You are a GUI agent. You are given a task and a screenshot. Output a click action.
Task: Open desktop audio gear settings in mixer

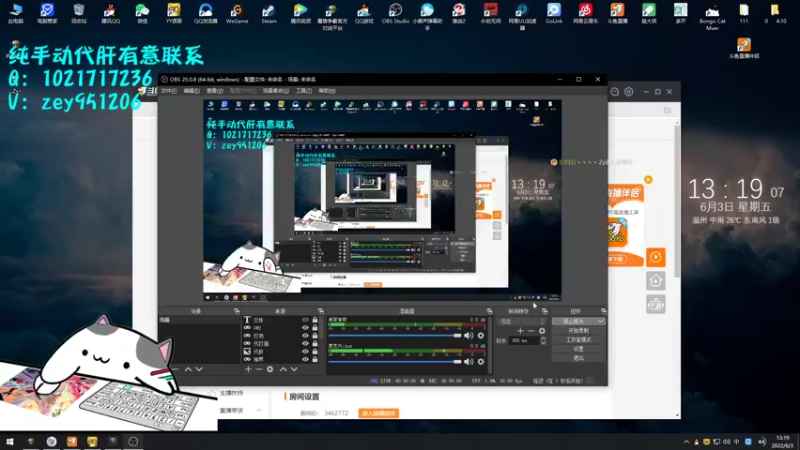click(481, 335)
